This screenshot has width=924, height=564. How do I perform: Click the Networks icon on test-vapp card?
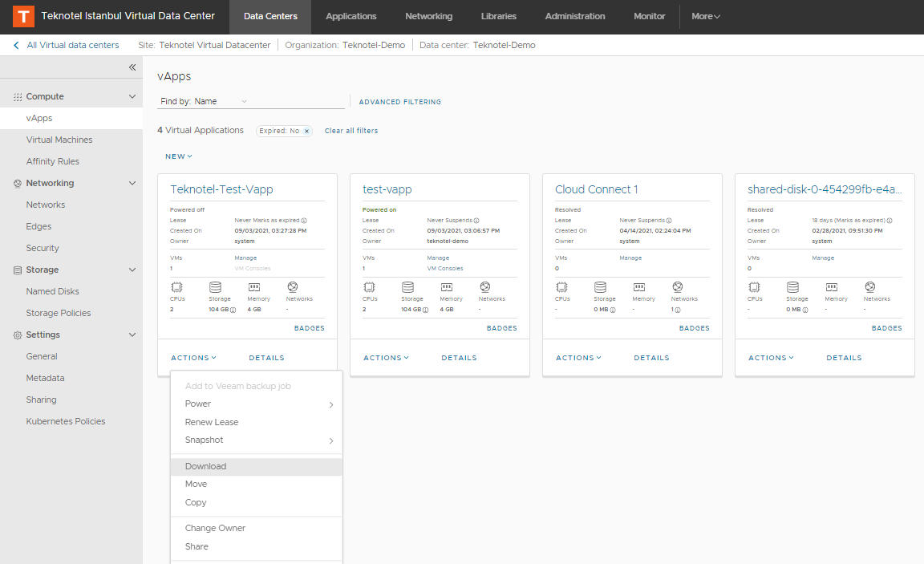point(485,287)
